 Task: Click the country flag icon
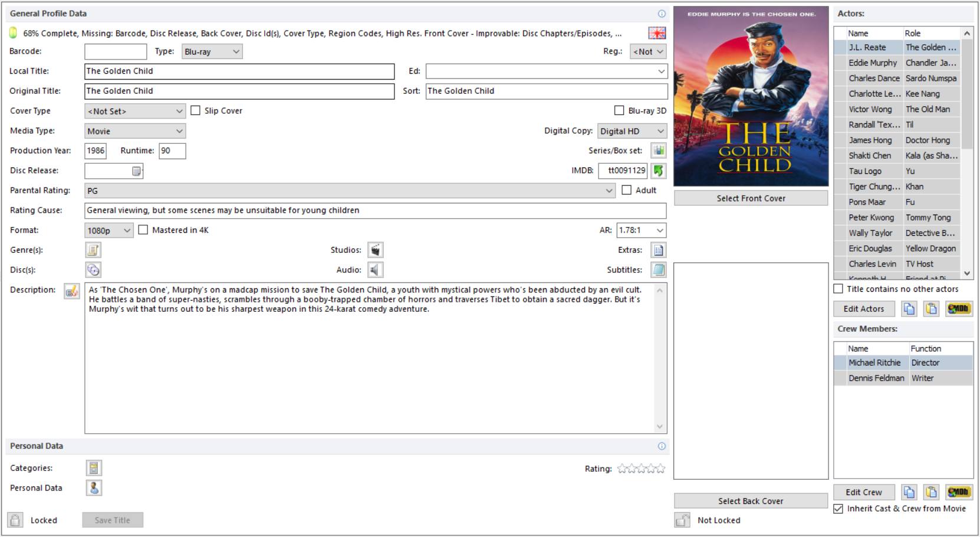[x=657, y=33]
